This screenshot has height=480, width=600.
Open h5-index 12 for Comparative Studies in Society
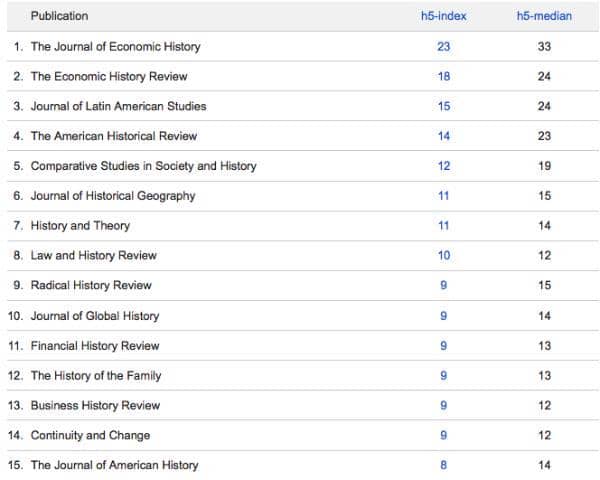(444, 166)
